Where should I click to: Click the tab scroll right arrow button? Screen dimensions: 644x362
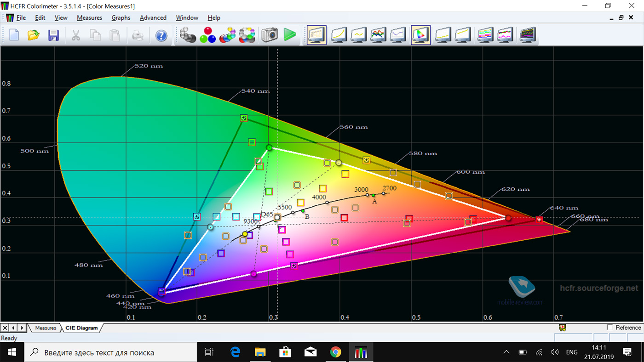(x=22, y=328)
